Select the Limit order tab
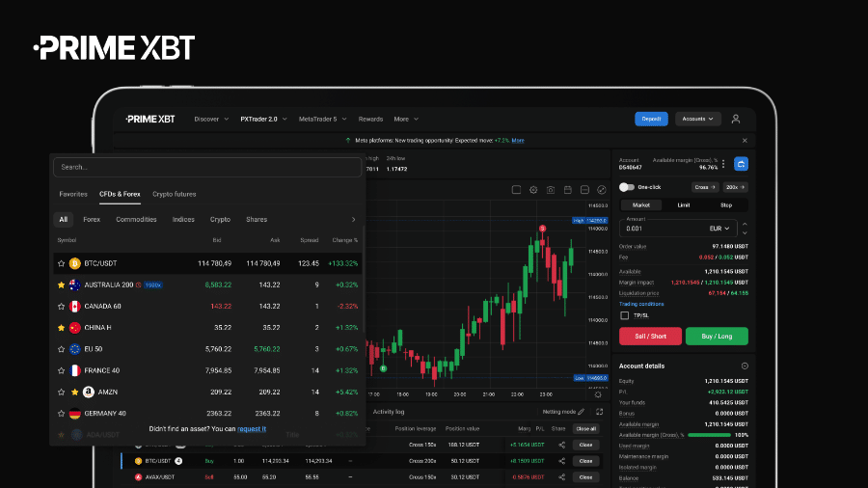This screenshot has width=868, height=488. point(683,205)
